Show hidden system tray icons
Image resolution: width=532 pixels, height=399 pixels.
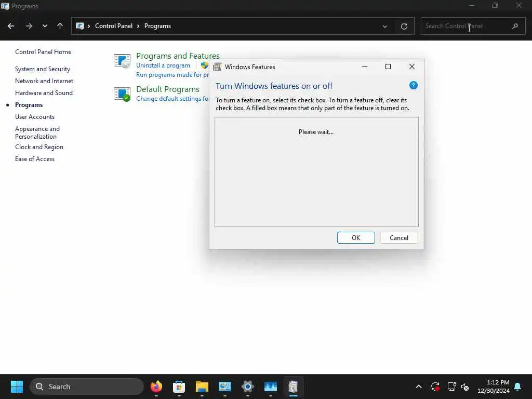coord(419,387)
